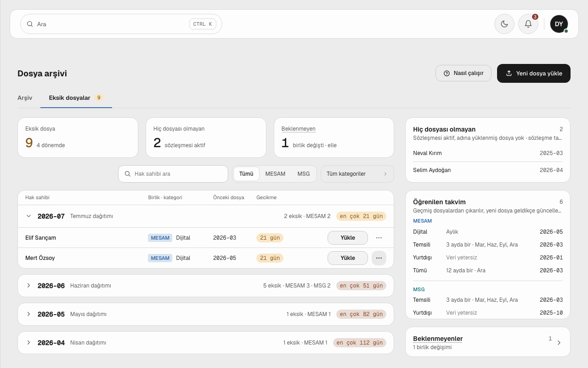Expand the Beklenmeyenler panel chevron
The width and height of the screenshot is (588, 368).
click(559, 343)
